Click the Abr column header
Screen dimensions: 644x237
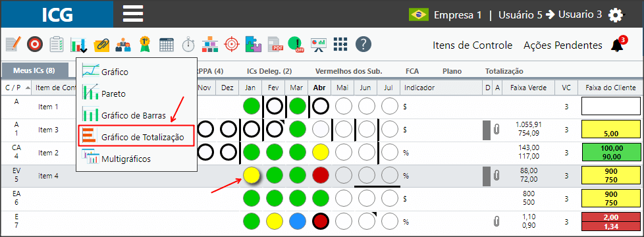pos(319,88)
